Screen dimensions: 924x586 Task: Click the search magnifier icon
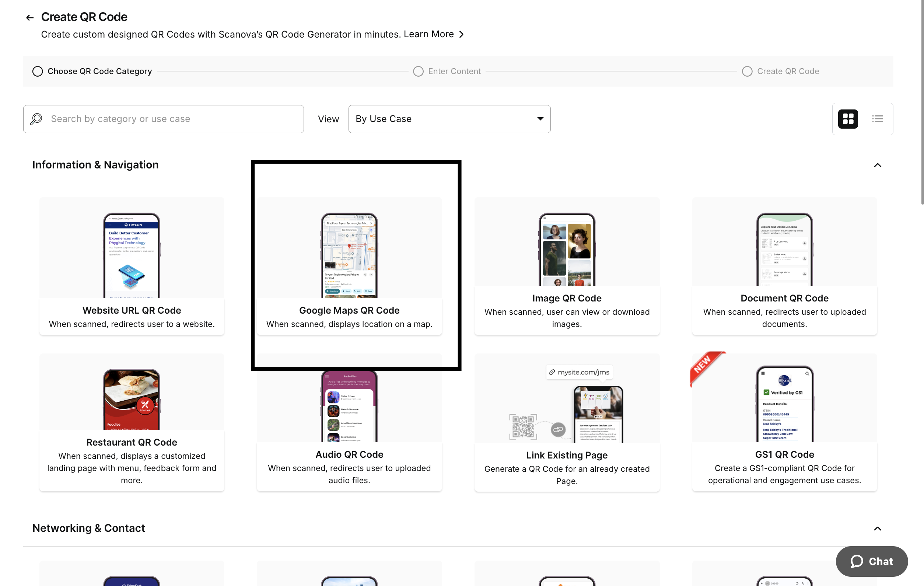(x=36, y=119)
